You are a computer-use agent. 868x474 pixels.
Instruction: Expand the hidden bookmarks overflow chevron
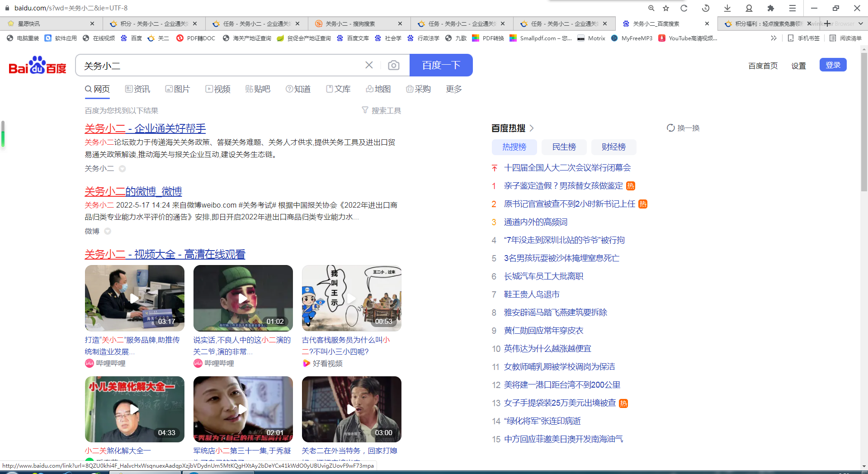tap(774, 38)
